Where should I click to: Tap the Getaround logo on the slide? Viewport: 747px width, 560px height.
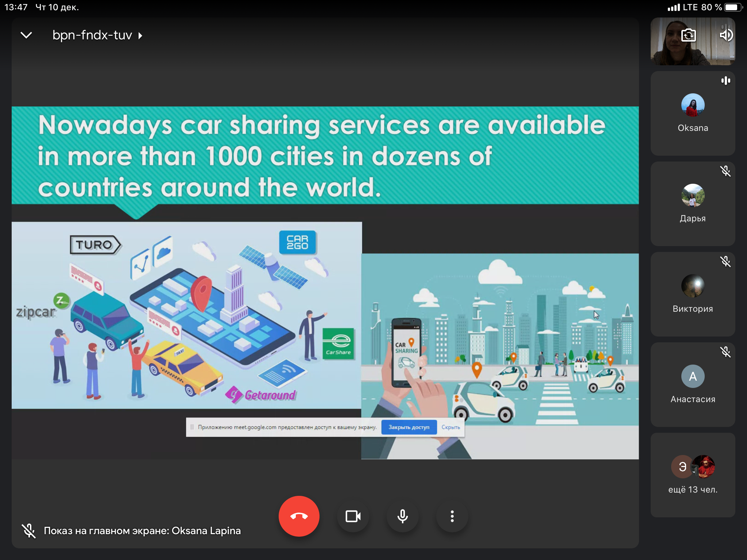pos(260,395)
